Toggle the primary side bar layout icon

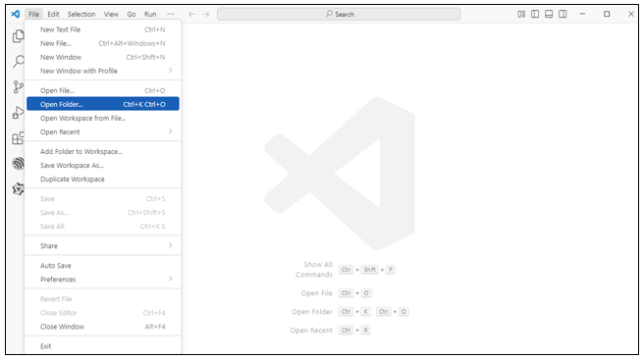click(535, 14)
